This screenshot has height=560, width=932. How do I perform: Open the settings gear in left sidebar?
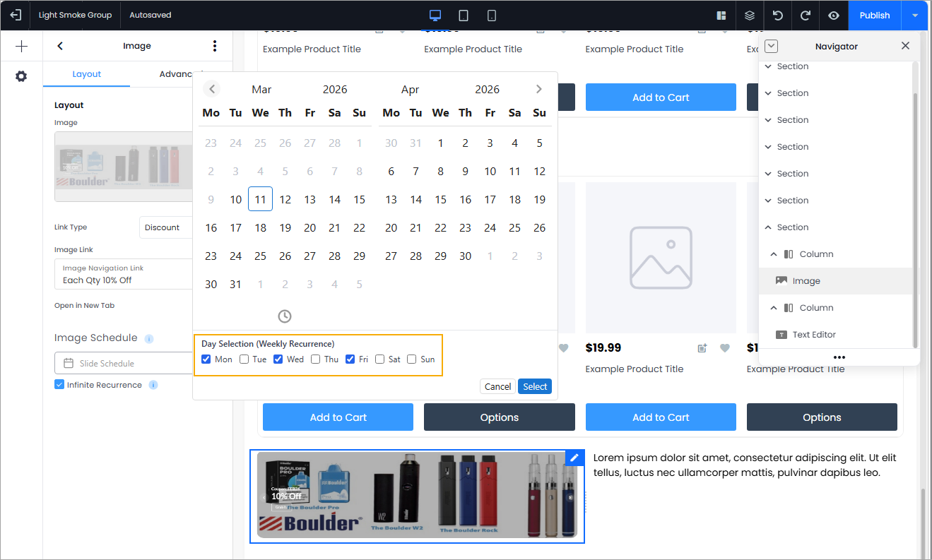click(21, 76)
